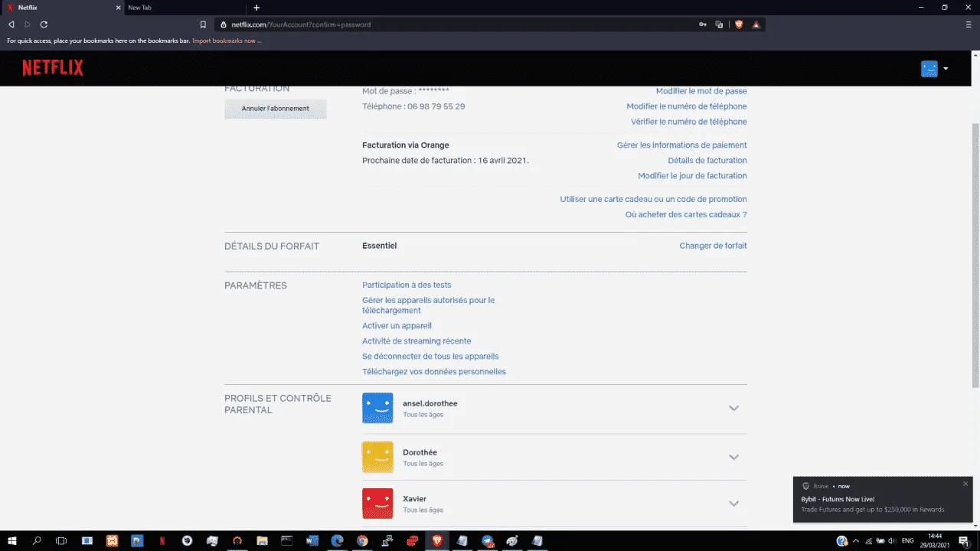Viewport: 980px width, 551px height.
Task: Close the Netflix browser tab
Action: point(117,8)
